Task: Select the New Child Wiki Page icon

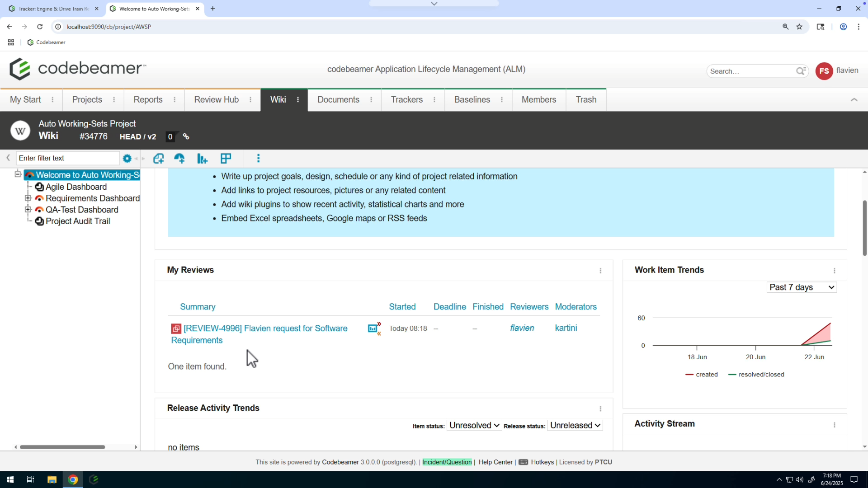Action: click(159, 158)
